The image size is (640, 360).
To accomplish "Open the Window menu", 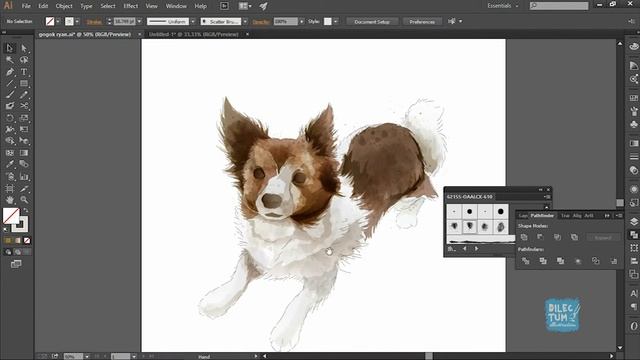I will point(176,6).
